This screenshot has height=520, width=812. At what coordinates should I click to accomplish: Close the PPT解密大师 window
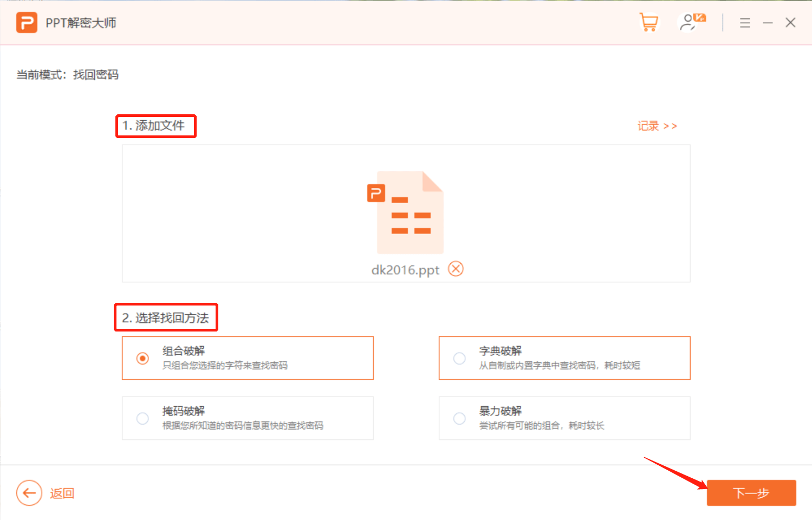pyautogui.click(x=790, y=23)
